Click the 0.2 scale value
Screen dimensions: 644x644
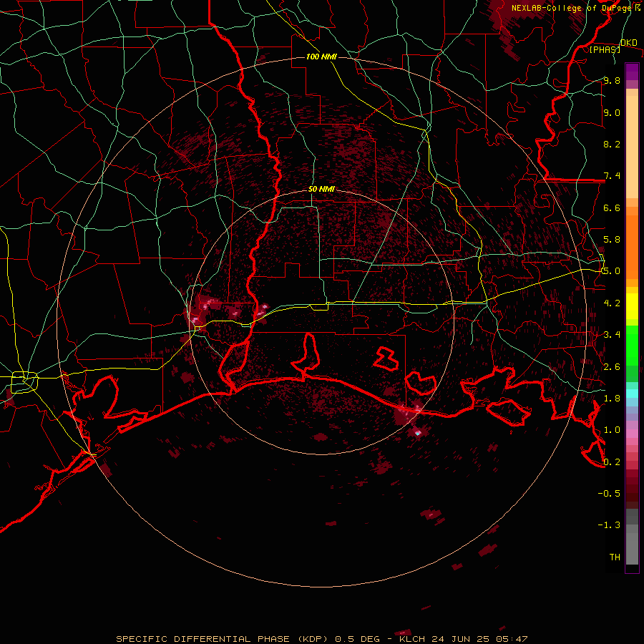[x=612, y=462]
